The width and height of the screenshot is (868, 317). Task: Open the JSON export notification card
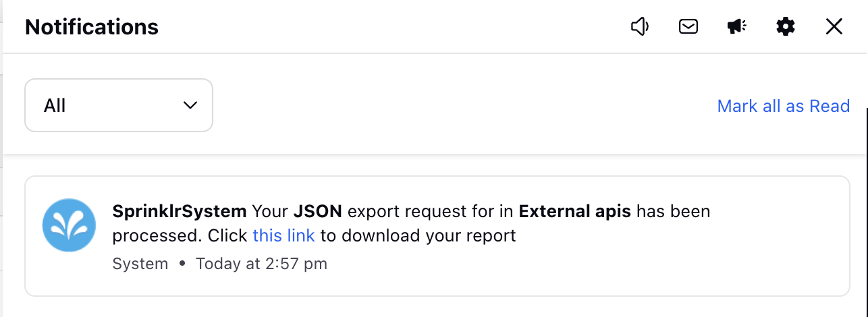(437, 236)
